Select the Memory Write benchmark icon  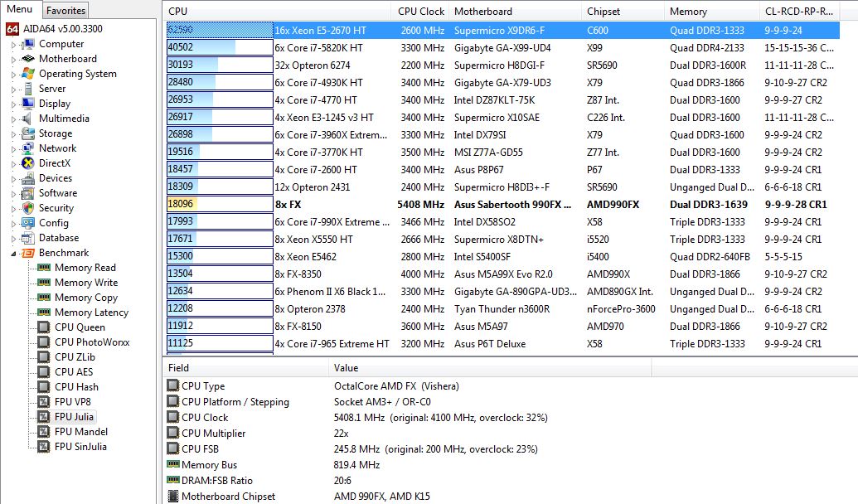44,283
